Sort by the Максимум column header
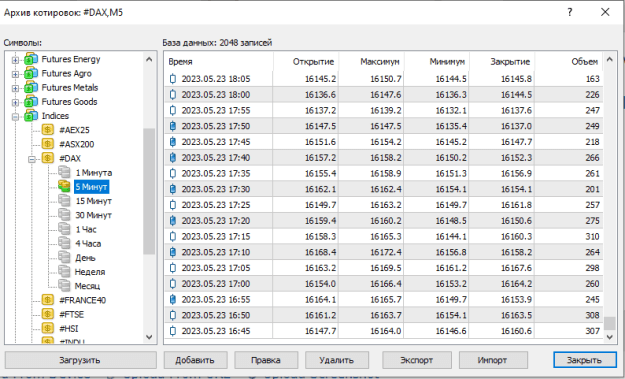This screenshot has width=625, height=379. tap(371, 62)
